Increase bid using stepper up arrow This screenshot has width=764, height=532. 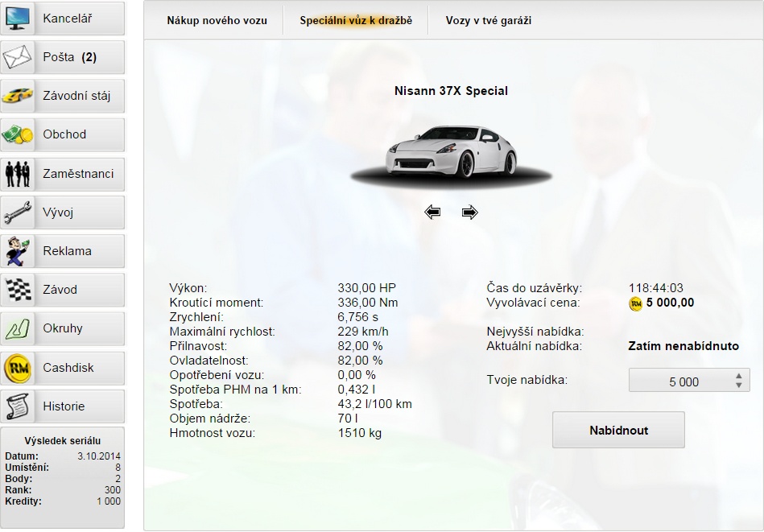(739, 376)
